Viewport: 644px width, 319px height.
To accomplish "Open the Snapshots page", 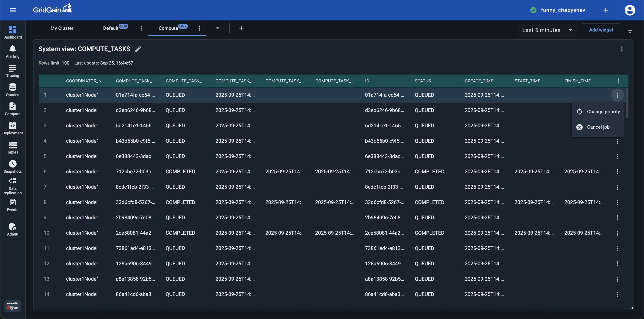I will pyautogui.click(x=13, y=167).
